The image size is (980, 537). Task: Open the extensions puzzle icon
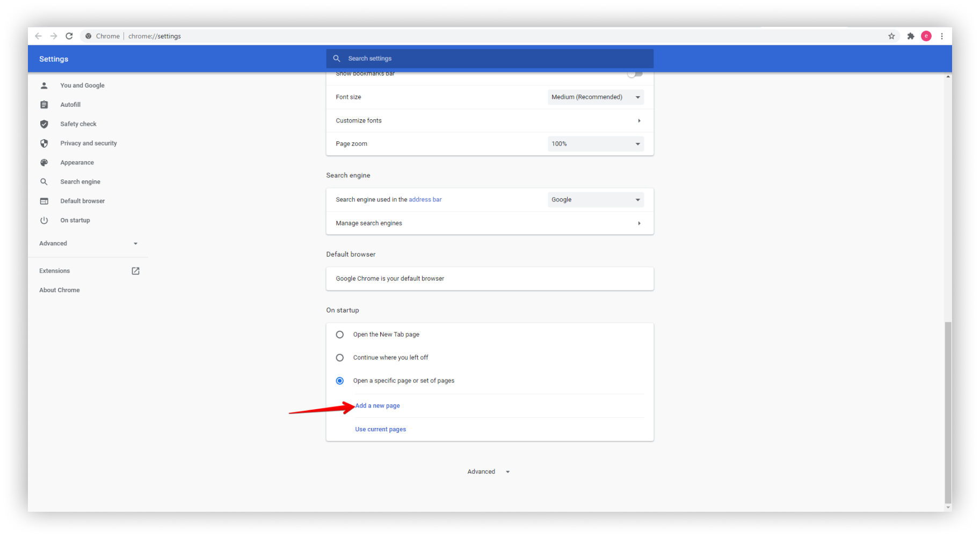click(911, 36)
